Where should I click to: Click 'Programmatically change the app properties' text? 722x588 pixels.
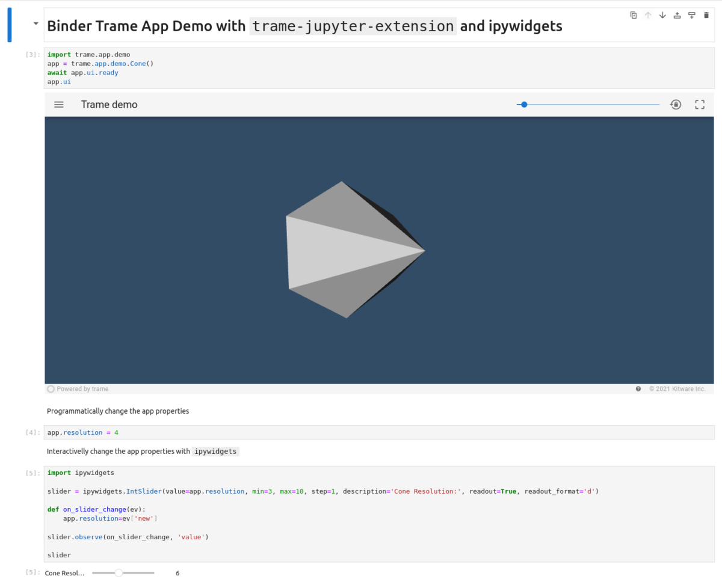click(118, 411)
